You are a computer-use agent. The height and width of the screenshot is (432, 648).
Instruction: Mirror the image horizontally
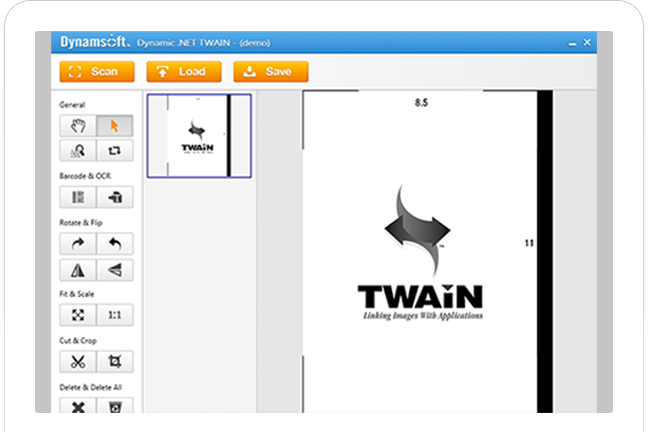click(78, 269)
